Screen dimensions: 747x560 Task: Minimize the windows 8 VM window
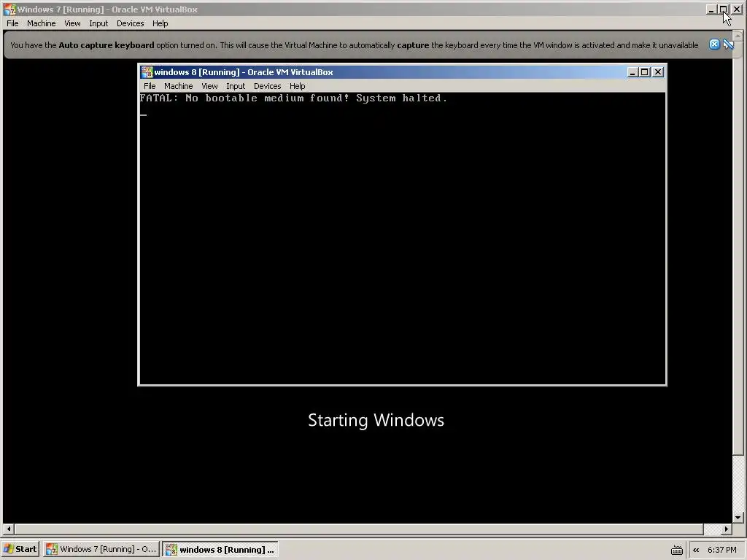[x=632, y=72]
